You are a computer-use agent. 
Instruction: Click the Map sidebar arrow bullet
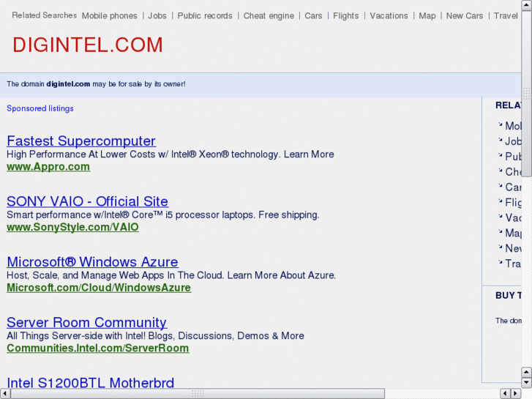[x=500, y=231]
